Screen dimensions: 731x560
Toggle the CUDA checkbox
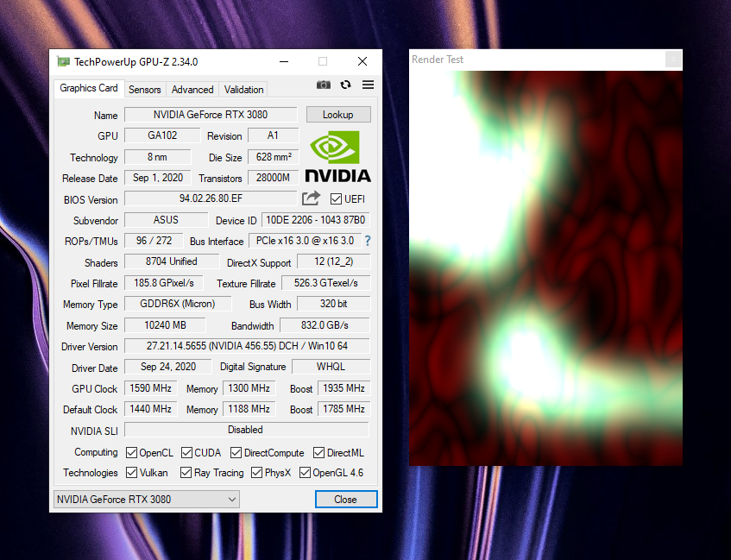pyautogui.click(x=186, y=453)
